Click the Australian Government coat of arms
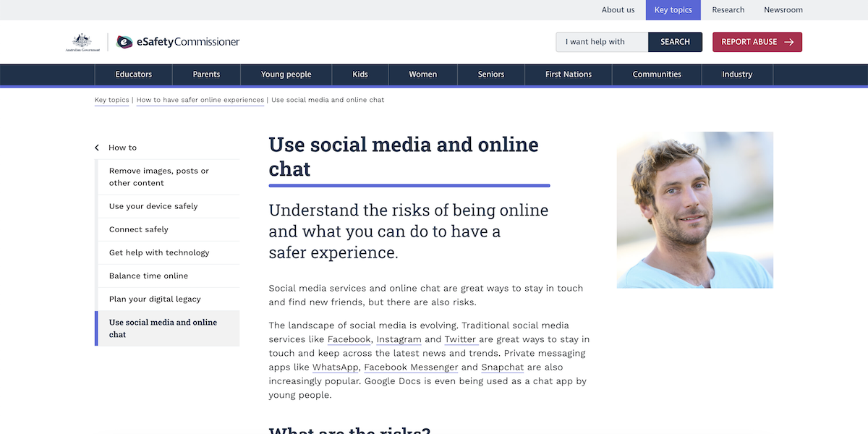 click(x=82, y=41)
